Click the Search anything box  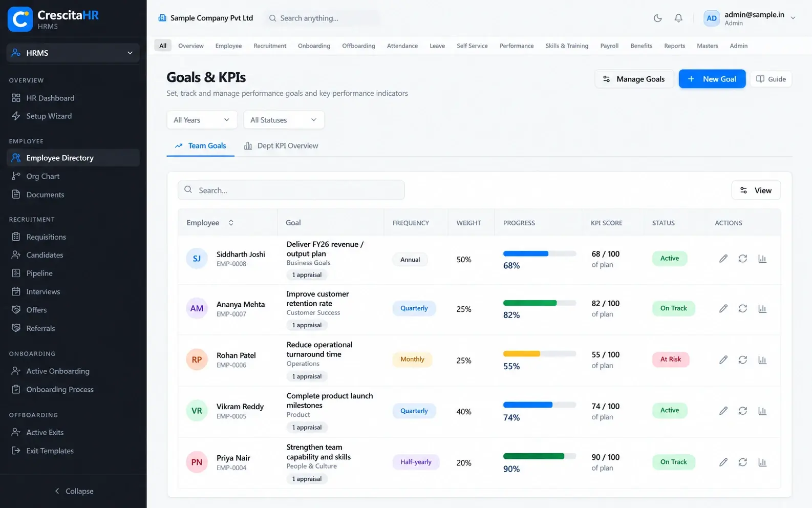click(322, 18)
